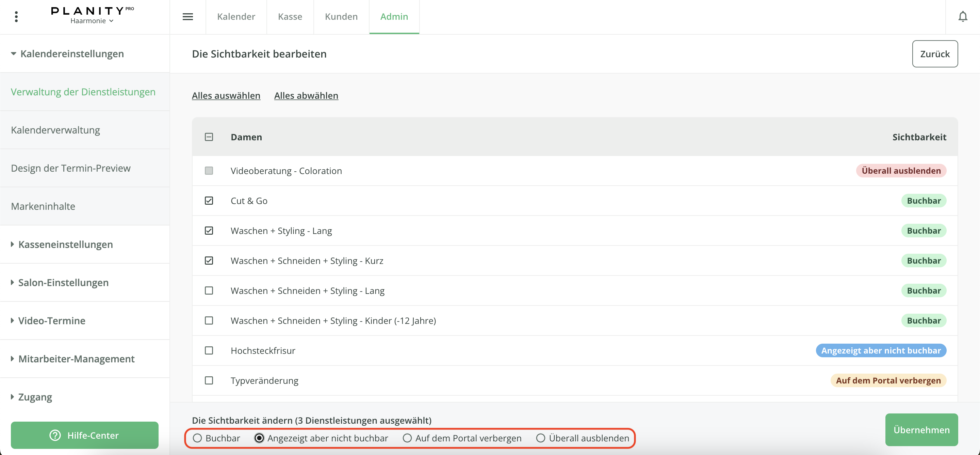Uncheck the Cut & Go service
This screenshot has height=455, width=980.
(209, 201)
